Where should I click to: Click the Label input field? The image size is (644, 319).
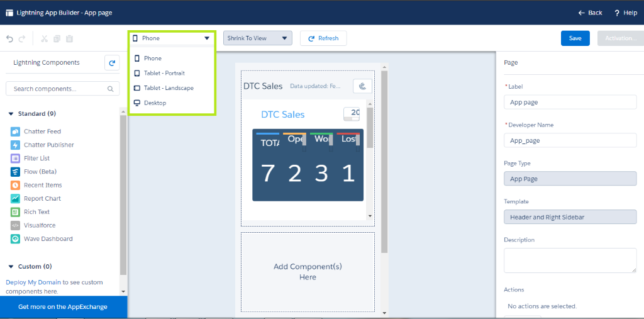pyautogui.click(x=570, y=103)
